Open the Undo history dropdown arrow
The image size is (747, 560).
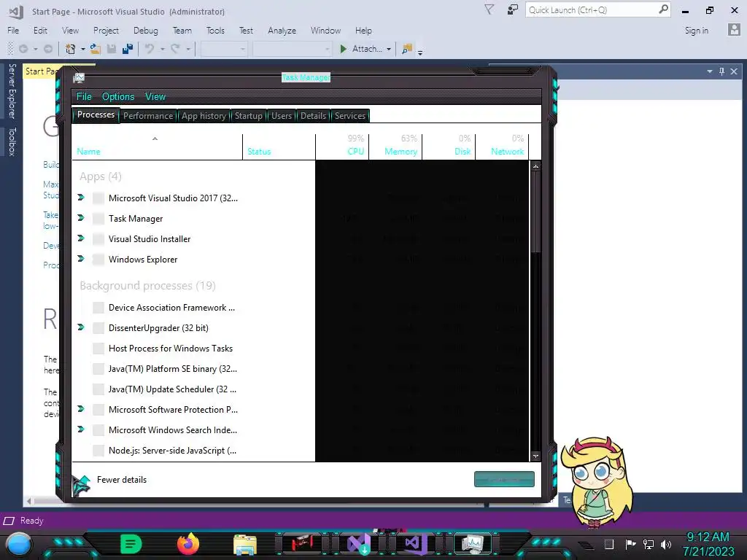(x=163, y=49)
